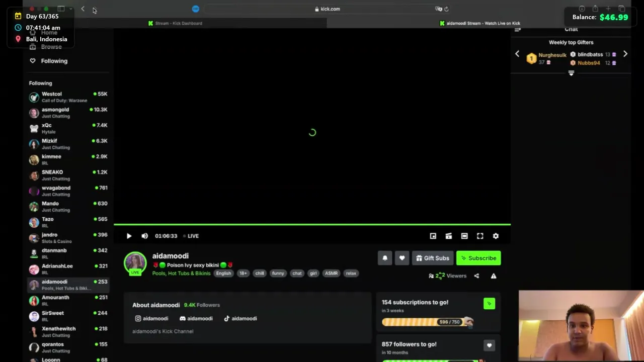Click heart icon on followers goal
Image resolution: width=644 pixels, height=362 pixels.
[x=489, y=345]
